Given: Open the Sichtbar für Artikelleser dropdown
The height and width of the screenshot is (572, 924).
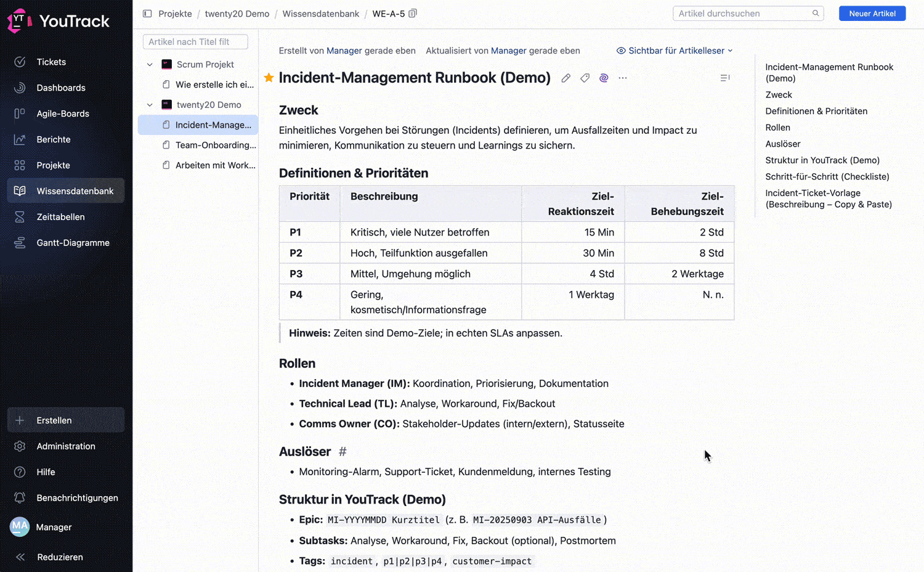Looking at the screenshot, I should [x=675, y=51].
